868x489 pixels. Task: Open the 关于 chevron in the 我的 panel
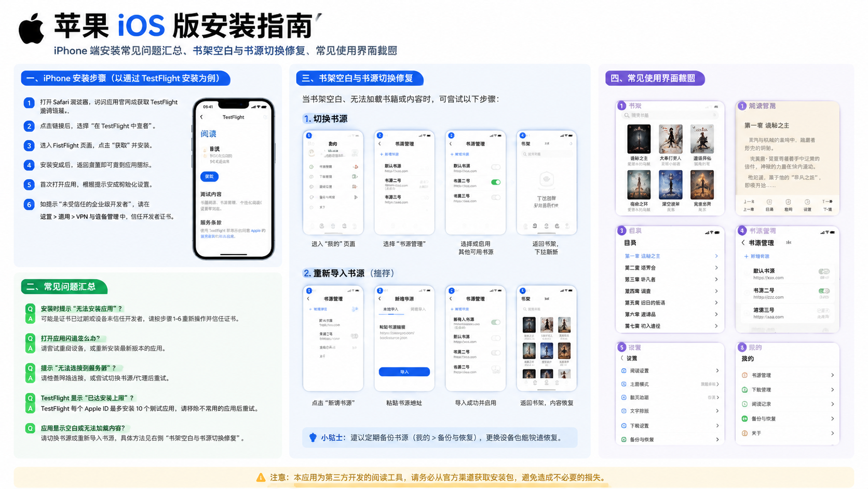point(832,433)
